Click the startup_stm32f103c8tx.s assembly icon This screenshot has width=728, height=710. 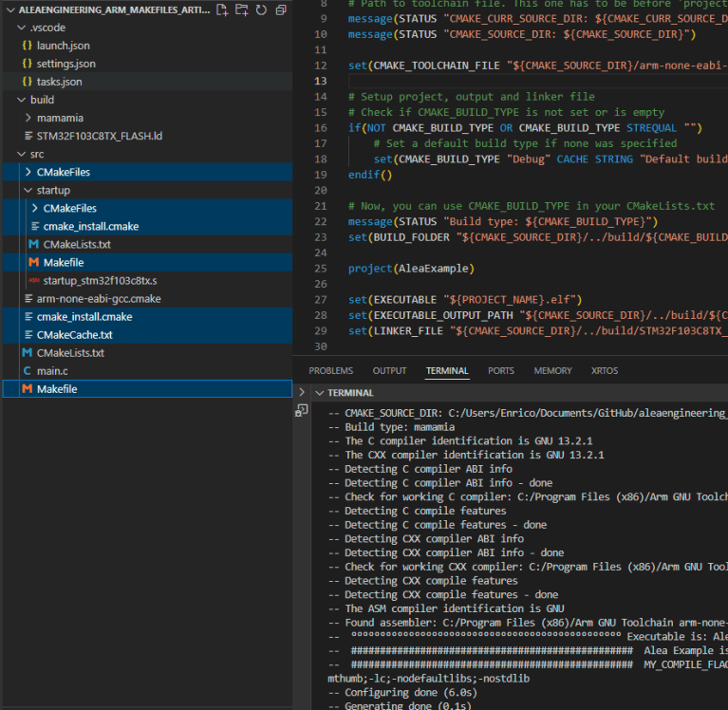click(33, 280)
